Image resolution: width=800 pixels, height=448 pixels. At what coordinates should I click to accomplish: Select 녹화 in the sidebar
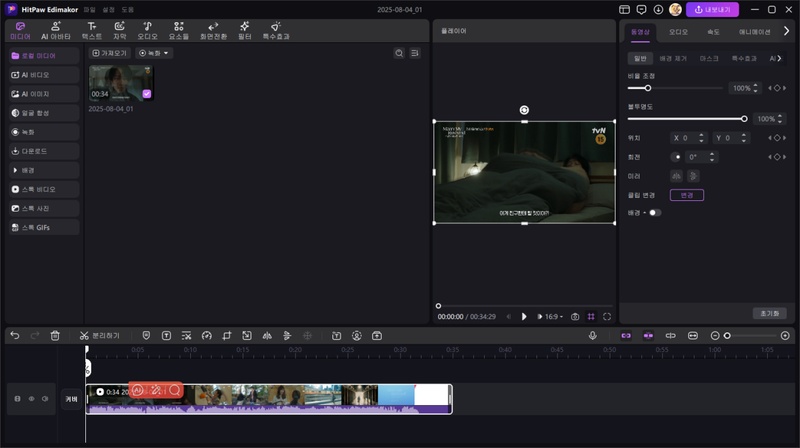pyautogui.click(x=44, y=132)
